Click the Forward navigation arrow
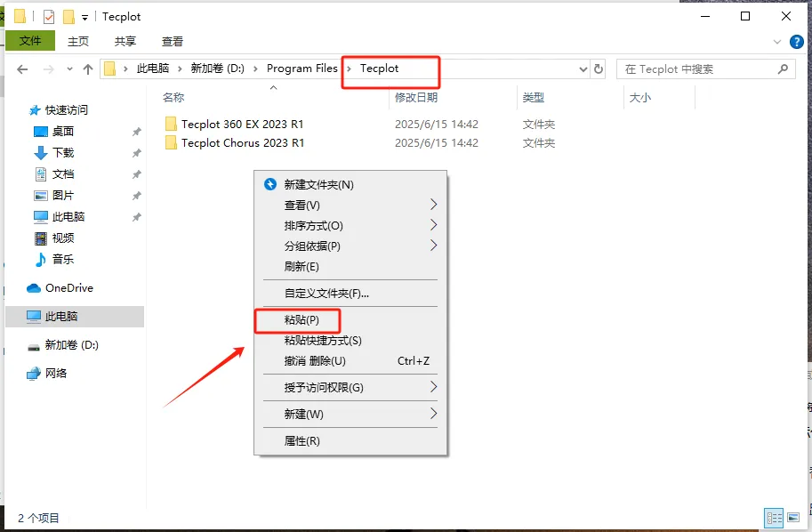This screenshot has width=812, height=532. coord(49,69)
